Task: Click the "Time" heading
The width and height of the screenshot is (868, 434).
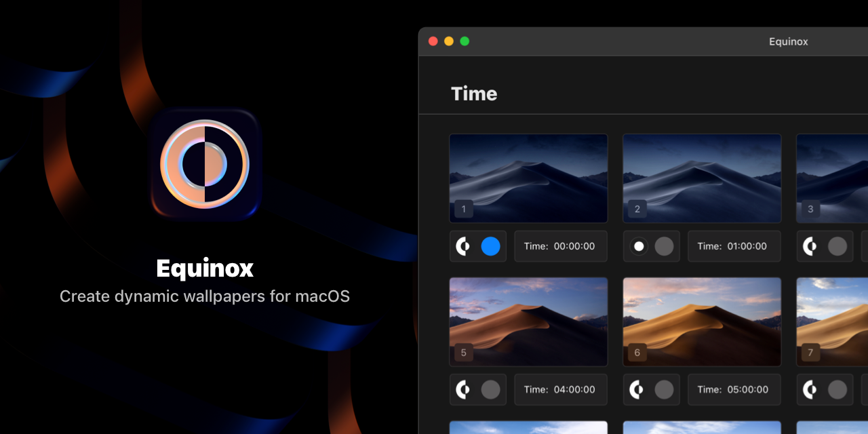Action: (x=474, y=94)
